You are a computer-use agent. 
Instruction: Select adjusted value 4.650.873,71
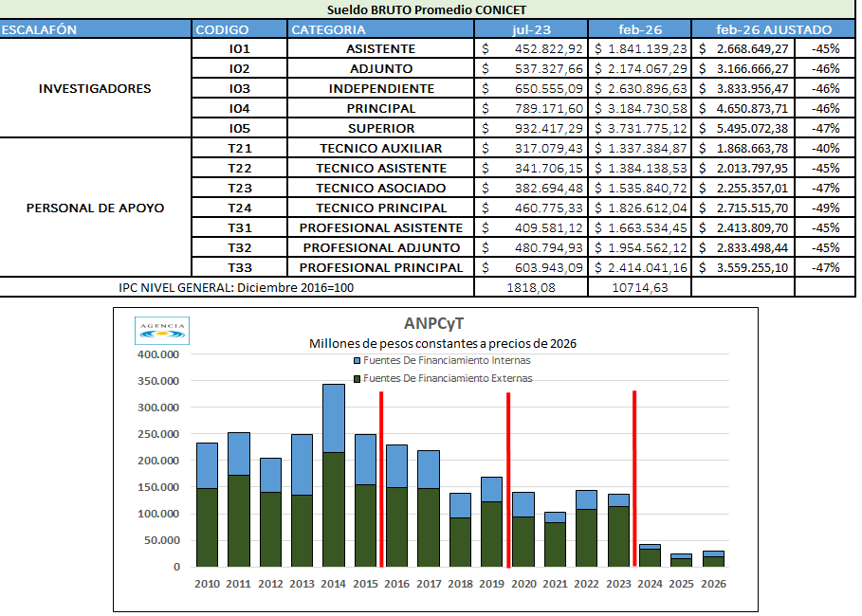[x=743, y=108]
